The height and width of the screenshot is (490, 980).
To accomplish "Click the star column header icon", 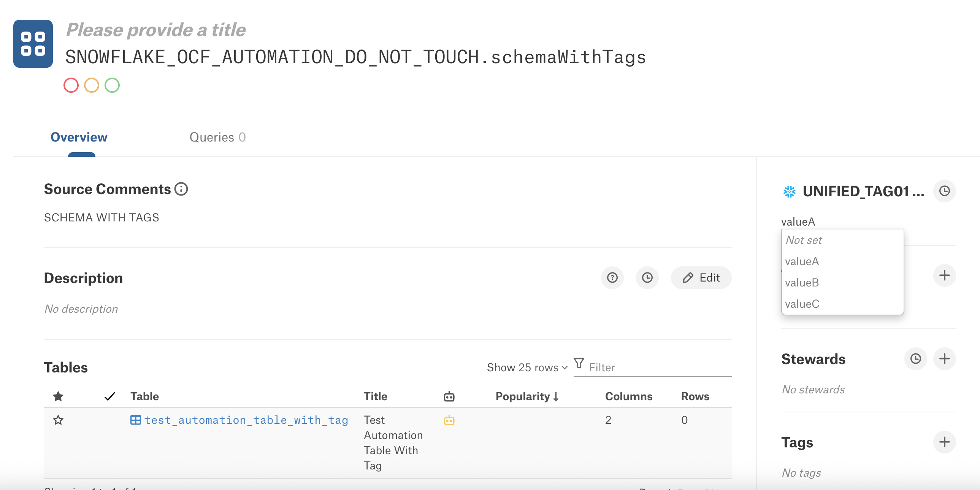I will tap(58, 396).
